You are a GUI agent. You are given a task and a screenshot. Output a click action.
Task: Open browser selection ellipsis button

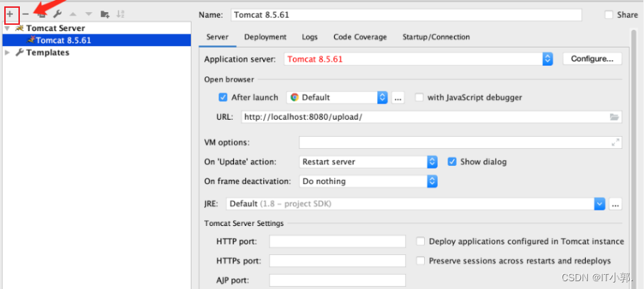(398, 98)
